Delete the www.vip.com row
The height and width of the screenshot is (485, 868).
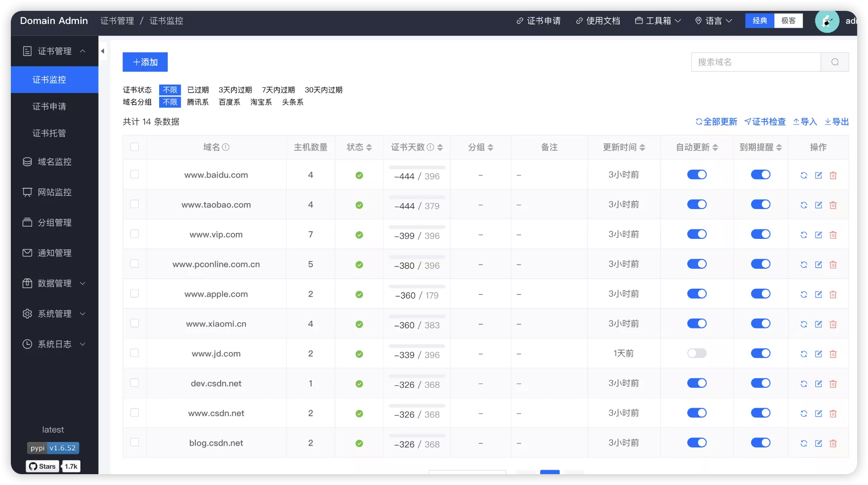pos(833,235)
